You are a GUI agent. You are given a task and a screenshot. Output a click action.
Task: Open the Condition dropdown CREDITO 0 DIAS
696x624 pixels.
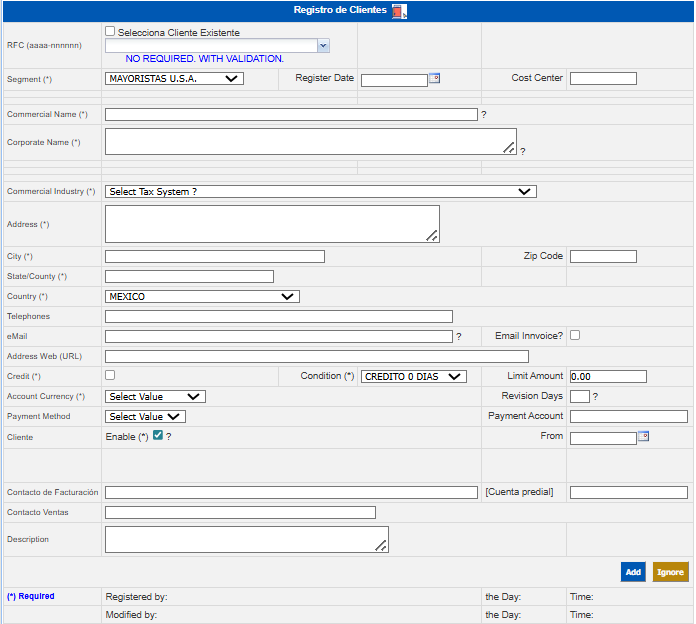[413, 377]
